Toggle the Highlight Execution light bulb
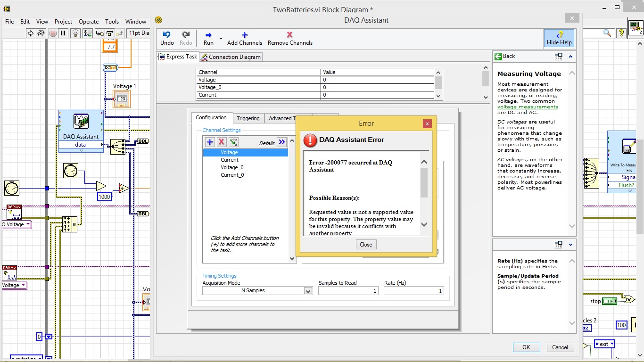This screenshot has width=644, height=362. tap(75, 33)
